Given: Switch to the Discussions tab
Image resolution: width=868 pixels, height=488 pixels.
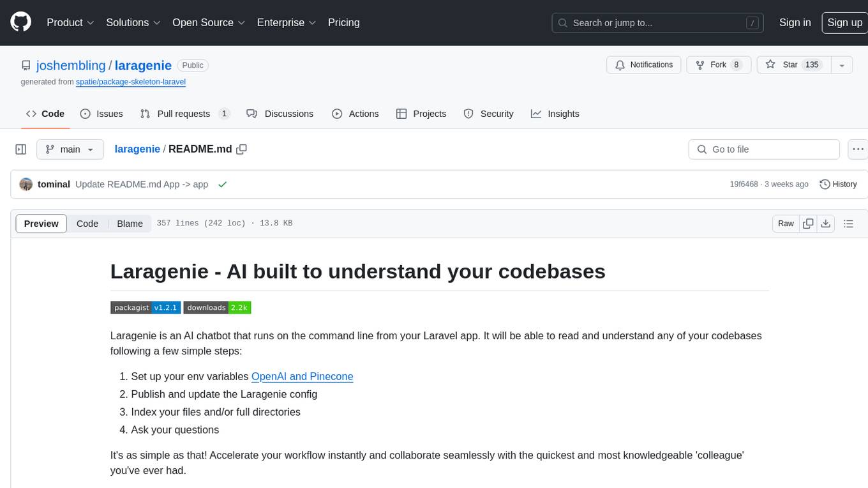Looking at the screenshot, I should coord(280,114).
